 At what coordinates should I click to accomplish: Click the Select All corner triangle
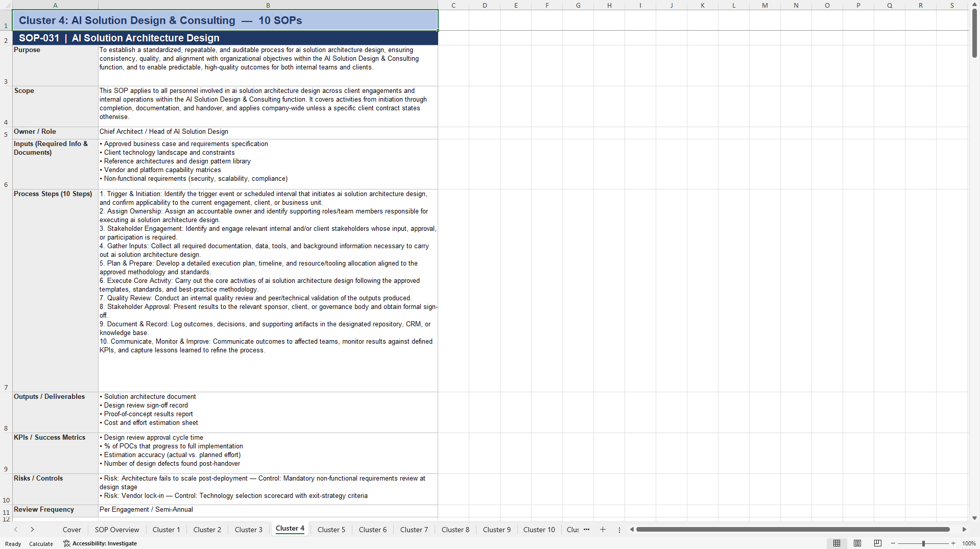pos(6,5)
